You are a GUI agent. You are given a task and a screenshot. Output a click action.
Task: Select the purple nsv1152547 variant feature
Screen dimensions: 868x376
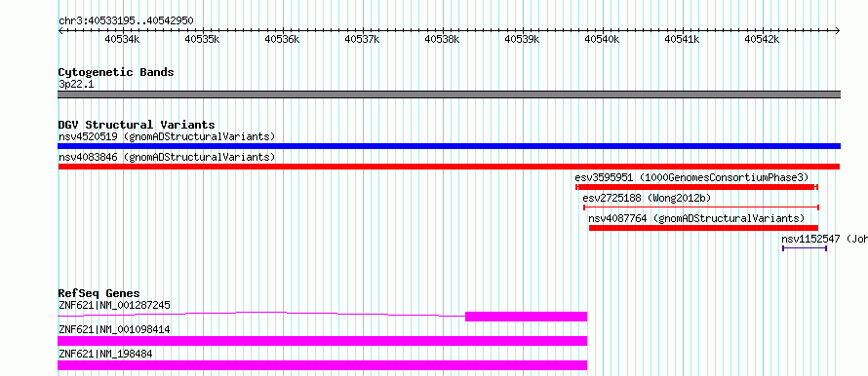point(805,248)
